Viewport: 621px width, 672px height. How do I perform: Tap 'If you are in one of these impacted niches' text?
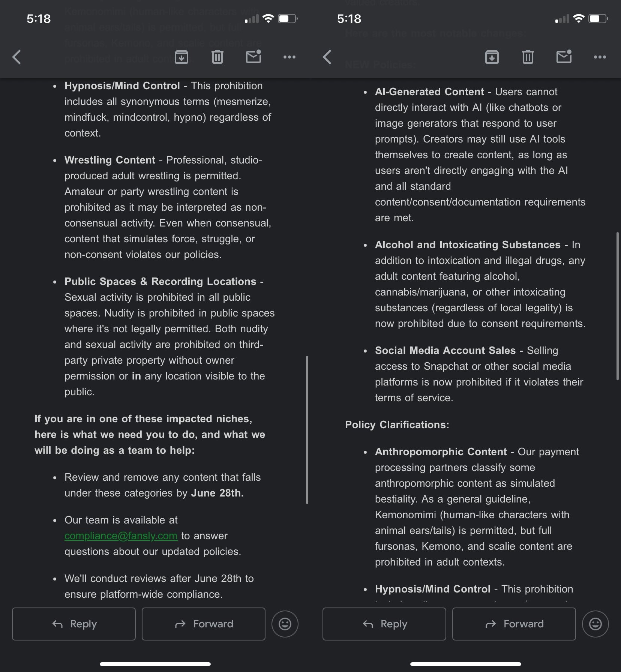point(144,419)
